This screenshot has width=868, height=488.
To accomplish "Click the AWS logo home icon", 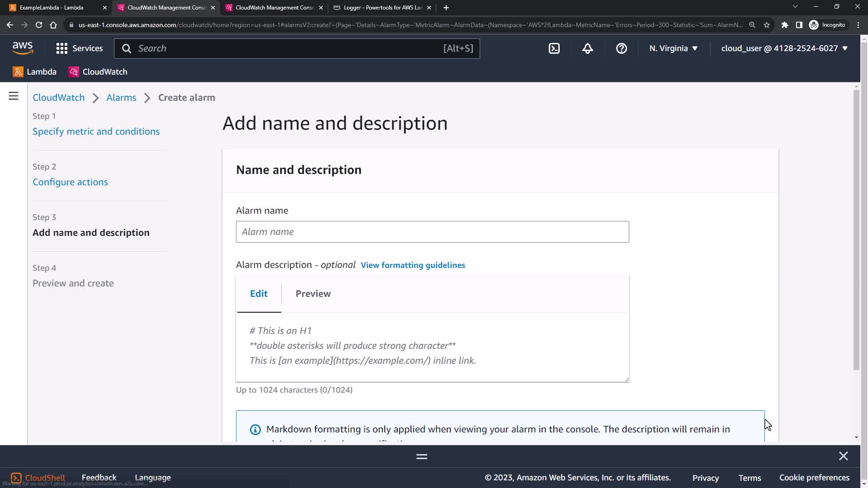I will pyautogui.click(x=23, y=48).
